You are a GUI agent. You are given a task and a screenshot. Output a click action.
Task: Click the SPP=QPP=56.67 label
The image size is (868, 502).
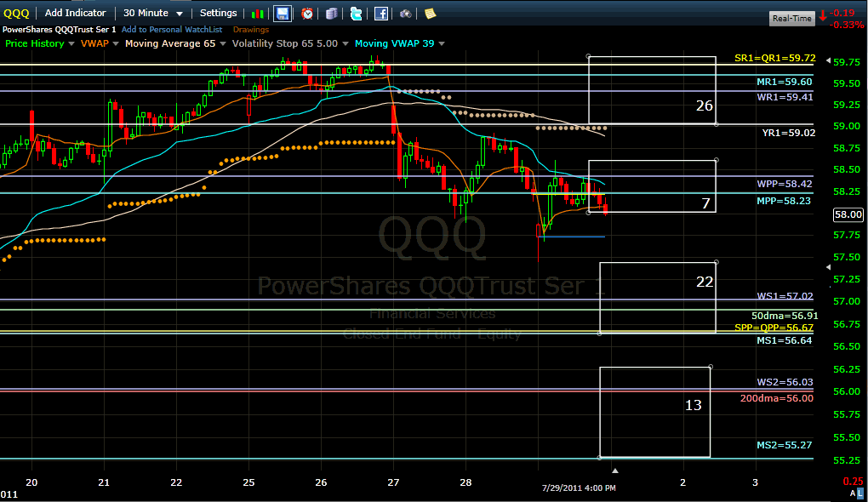pyautogui.click(x=774, y=328)
